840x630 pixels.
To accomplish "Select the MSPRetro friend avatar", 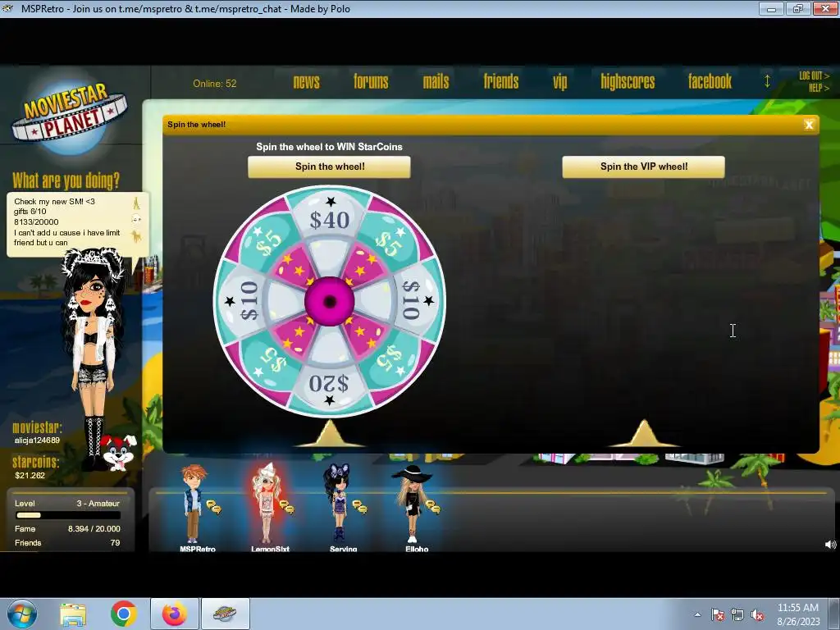I will (193, 504).
